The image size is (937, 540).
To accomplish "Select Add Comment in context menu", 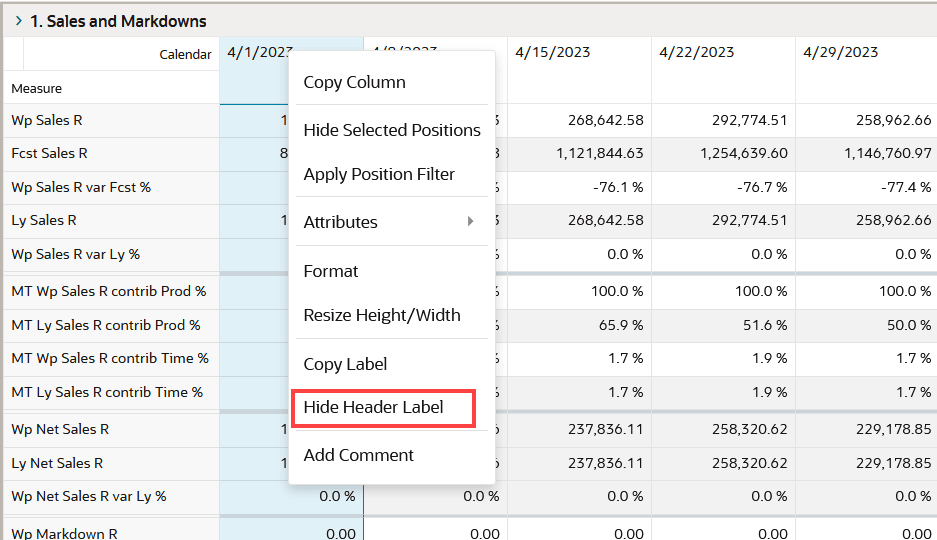I will pyautogui.click(x=359, y=455).
